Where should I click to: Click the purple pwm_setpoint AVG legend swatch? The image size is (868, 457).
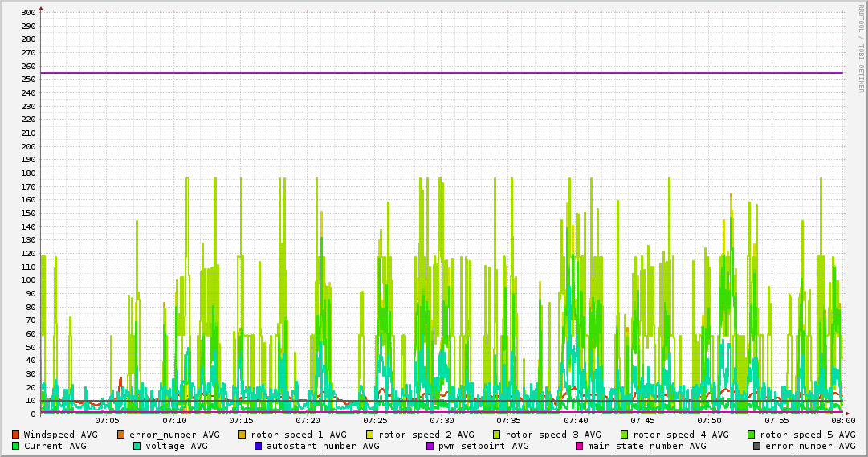click(x=430, y=446)
